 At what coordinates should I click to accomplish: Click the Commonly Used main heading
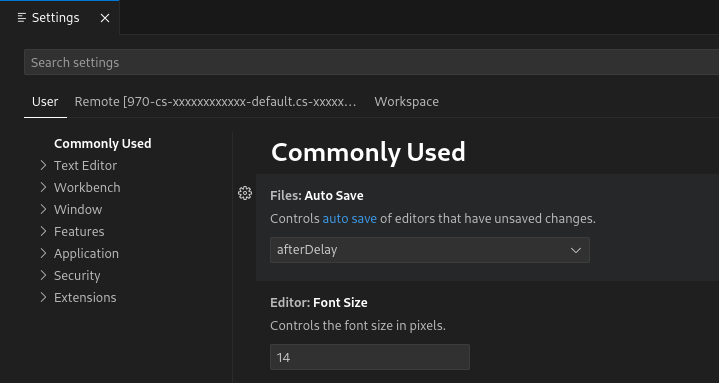(x=368, y=152)
